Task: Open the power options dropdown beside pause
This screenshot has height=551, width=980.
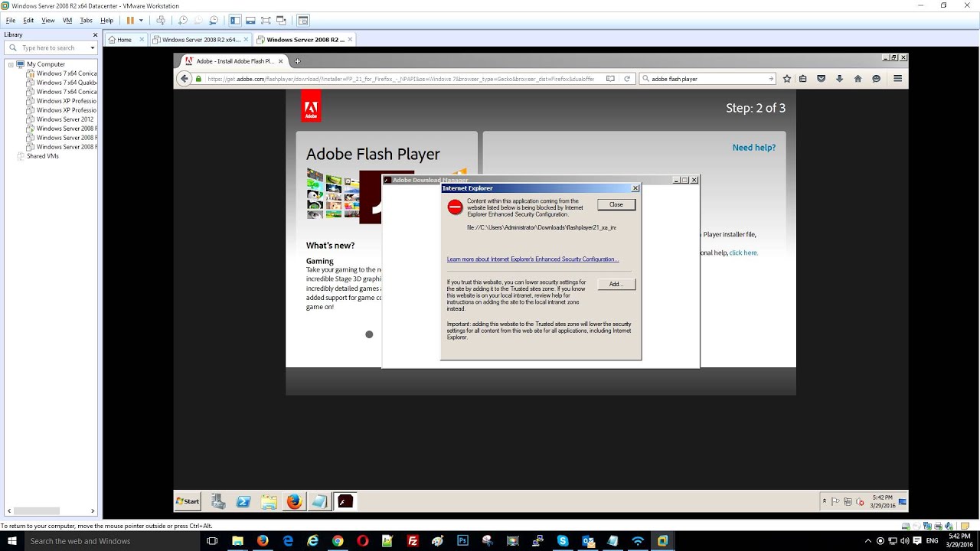Action: tap(141, 21)
